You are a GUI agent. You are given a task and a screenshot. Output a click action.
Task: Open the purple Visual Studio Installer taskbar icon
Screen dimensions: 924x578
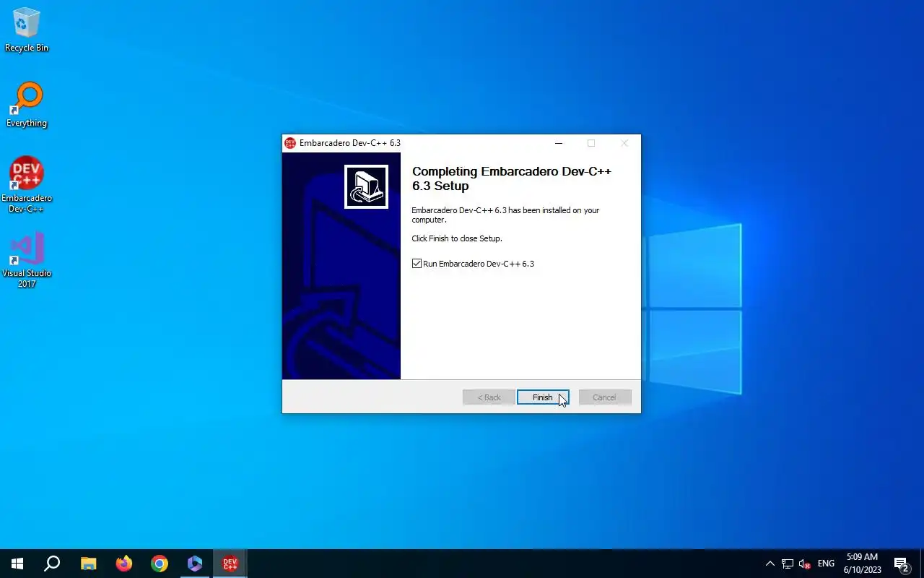point(195,564)
